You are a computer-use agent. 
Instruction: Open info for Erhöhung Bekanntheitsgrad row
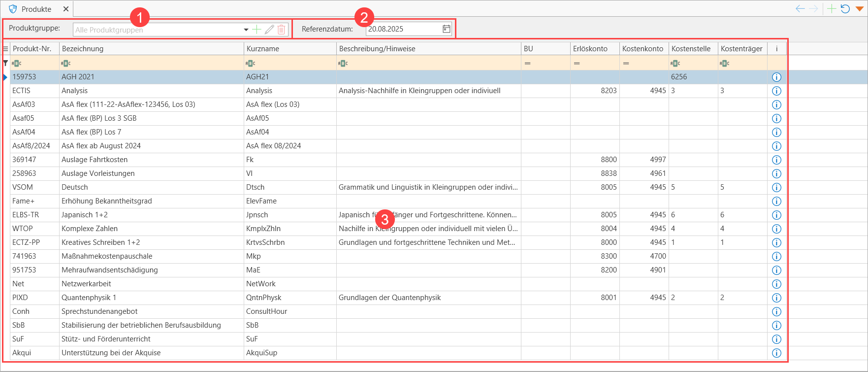[777, 201]
